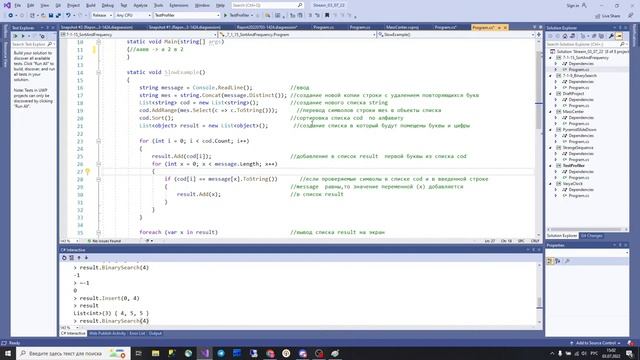Open the notification center icon on the taskbar

point(629,353)
